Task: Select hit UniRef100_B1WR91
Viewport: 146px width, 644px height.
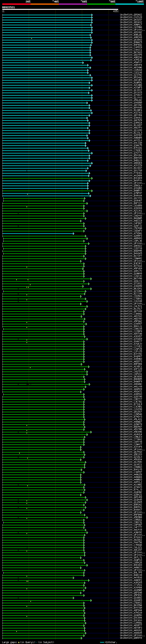Action: (131, 82)
